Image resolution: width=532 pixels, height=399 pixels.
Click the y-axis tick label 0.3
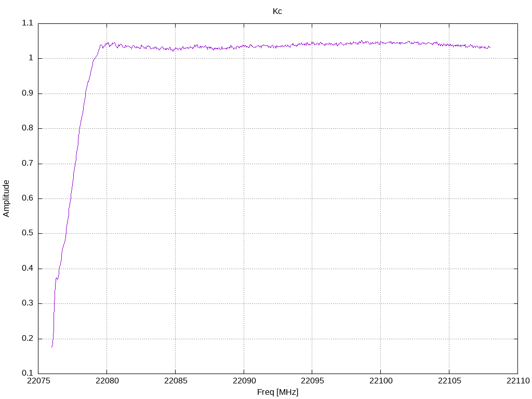(28, 303)
